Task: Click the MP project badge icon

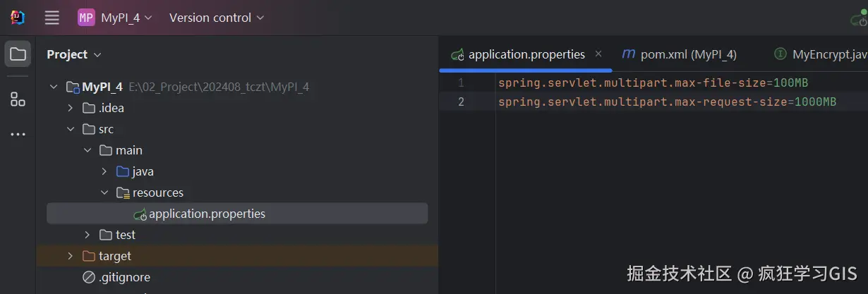Action: pos(86,18)
